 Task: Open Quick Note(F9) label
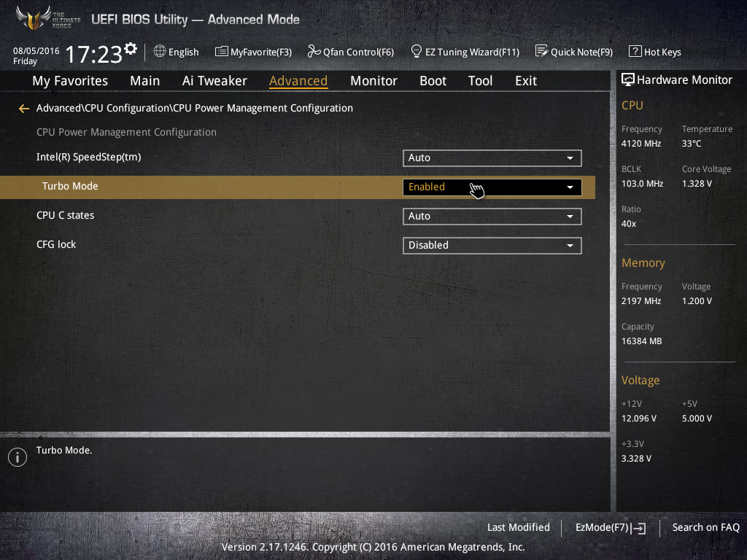click(x=581, y=52)
